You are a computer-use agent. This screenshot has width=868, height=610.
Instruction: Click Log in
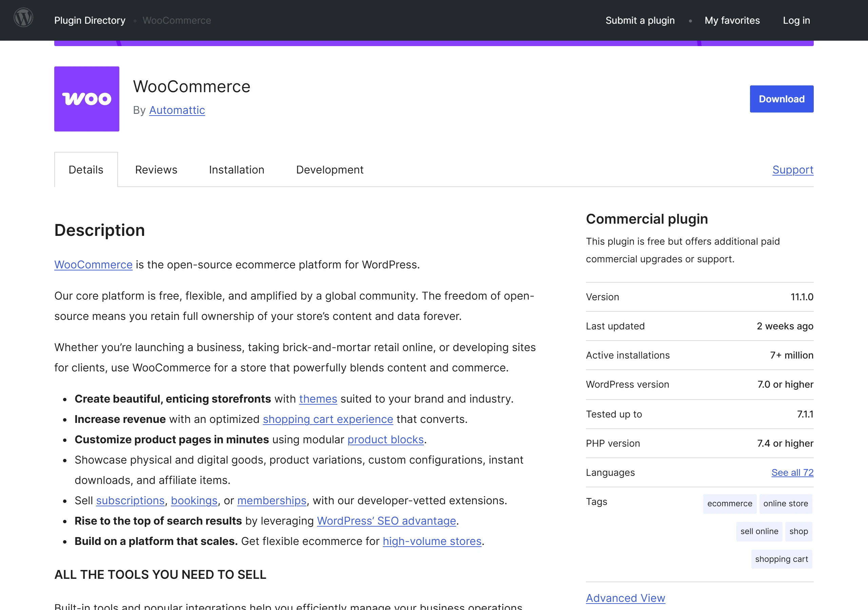(x=796, y=20)
